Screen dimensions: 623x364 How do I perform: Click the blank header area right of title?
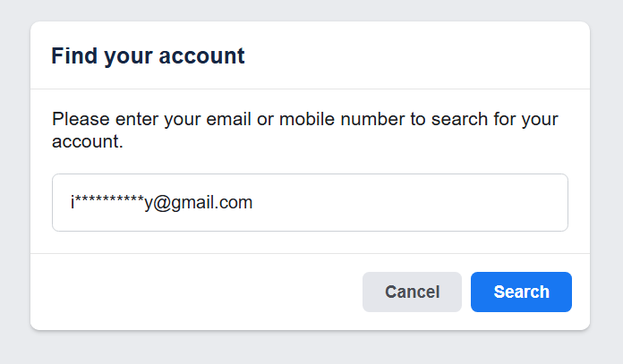[412, 56]
